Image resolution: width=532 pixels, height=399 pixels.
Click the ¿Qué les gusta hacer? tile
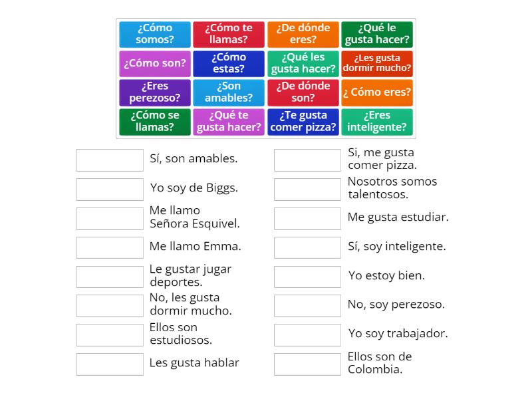click(x=303, y=63)
